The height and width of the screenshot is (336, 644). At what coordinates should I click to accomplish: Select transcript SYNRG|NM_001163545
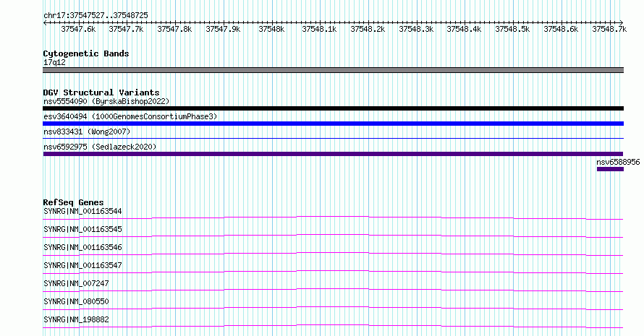tap(82, 229)
